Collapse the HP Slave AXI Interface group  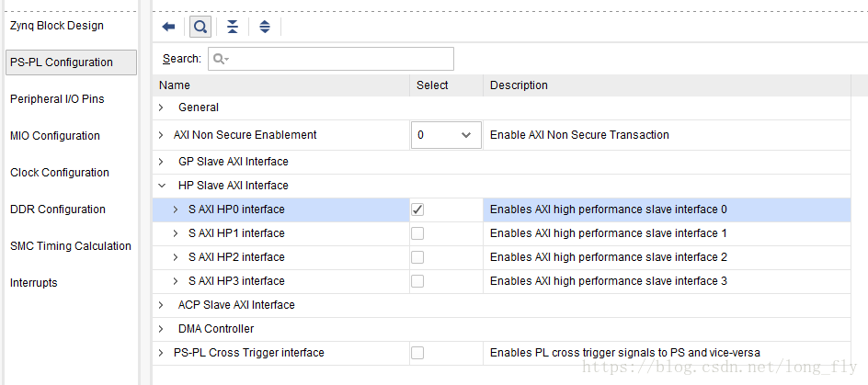point(161,186)
